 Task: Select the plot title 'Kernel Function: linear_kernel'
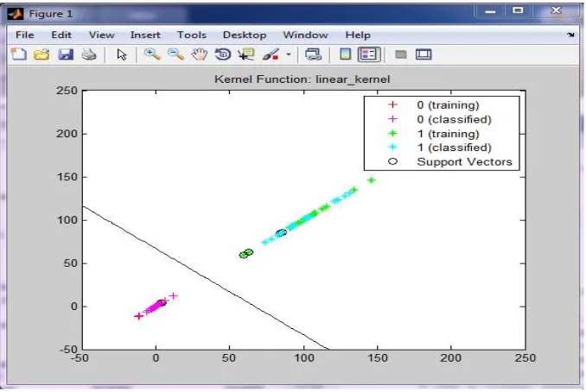[x=302, y=79]
